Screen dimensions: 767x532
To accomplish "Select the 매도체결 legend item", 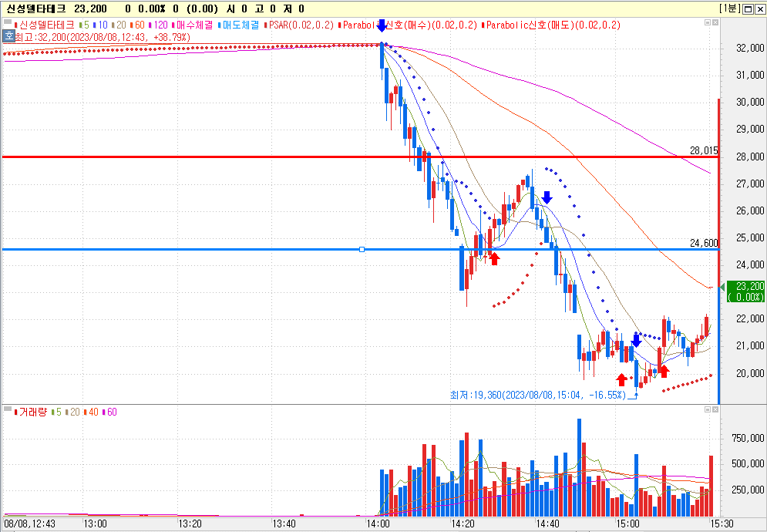I will coord(239,25).
